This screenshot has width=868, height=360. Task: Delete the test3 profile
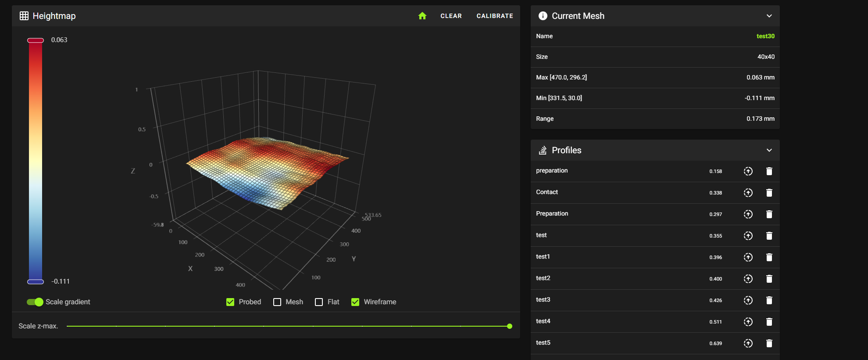coord(769,300)
